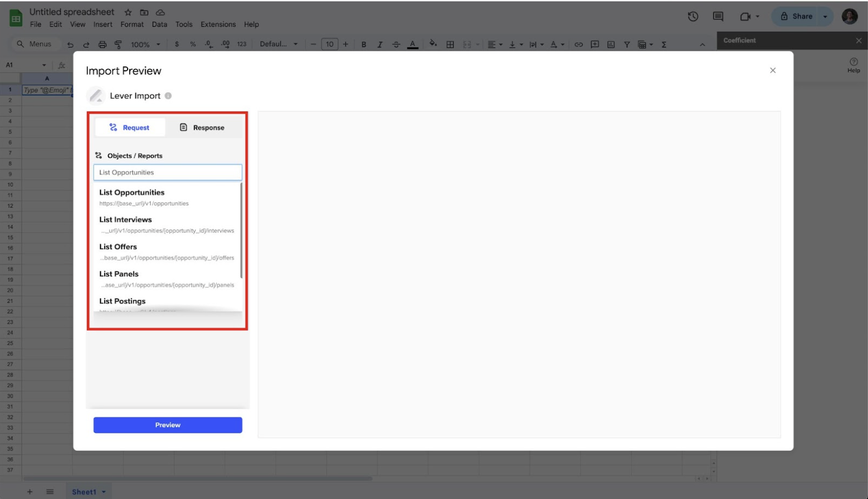The image size is (868, 499).
Task: Collapse the toolbar header with chevron
Action: point(702,45)
